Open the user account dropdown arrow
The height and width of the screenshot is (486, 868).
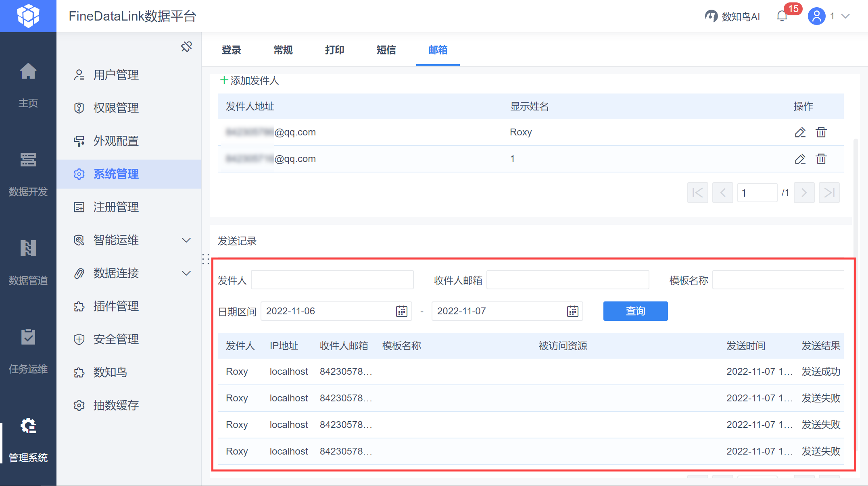pos(845,16)
